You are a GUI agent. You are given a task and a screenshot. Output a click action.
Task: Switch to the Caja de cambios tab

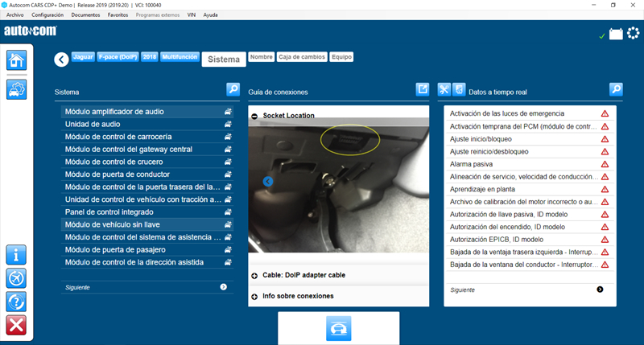[302, 57]
